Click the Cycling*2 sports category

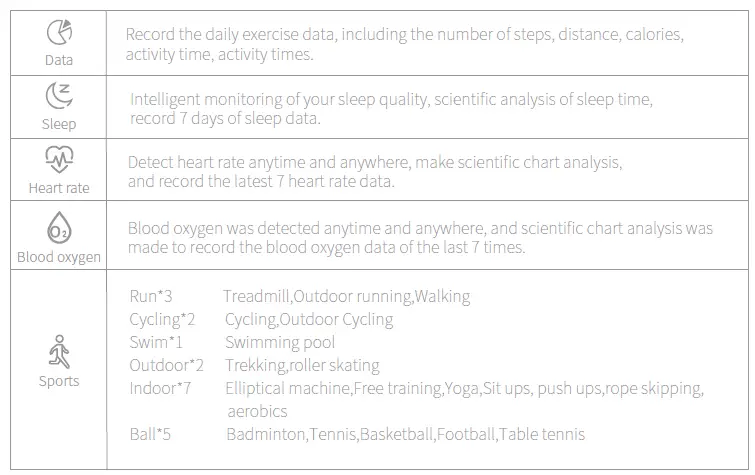pyautogui.click(x=162, y=320)
